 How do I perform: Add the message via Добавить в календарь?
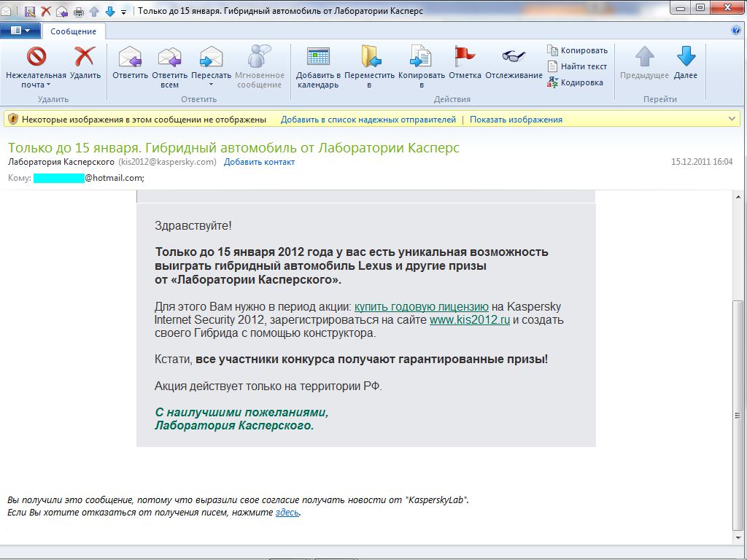[x=318, y=66]
